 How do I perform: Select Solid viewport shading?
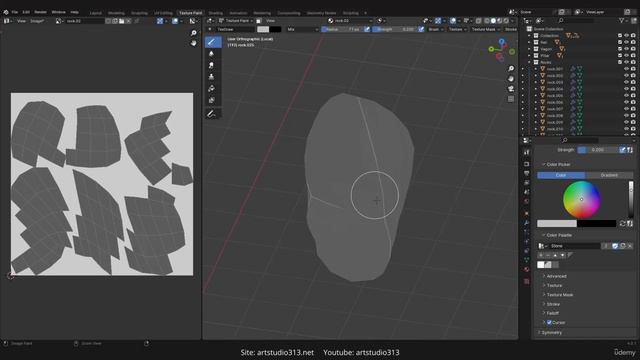[493, 21]
